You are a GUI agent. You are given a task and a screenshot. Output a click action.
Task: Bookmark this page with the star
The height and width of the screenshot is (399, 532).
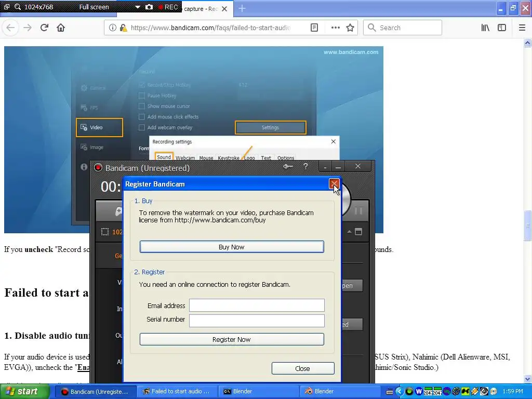point(350,28)
